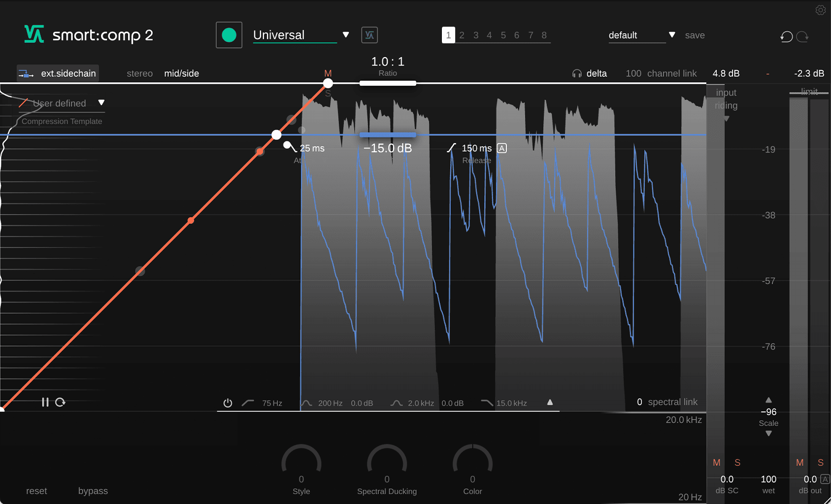This screenshot has height=504, width=831.
Task: Increase Scale with up arrow
Action: (x=768, y=400)
